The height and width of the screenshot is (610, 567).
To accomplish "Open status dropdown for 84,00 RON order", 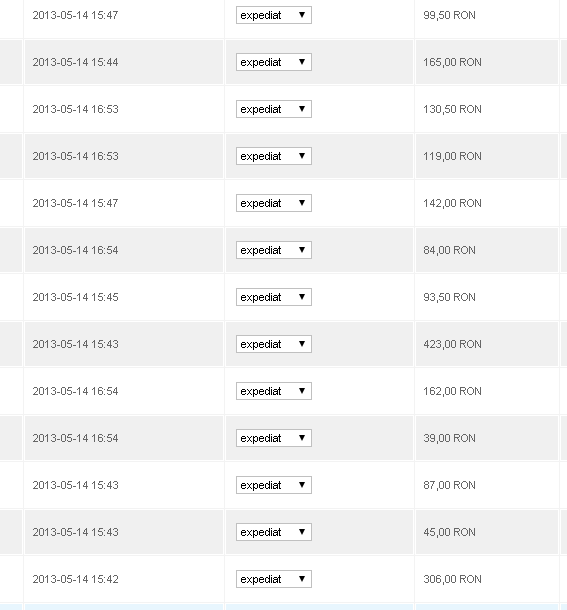I will point(274,250).
